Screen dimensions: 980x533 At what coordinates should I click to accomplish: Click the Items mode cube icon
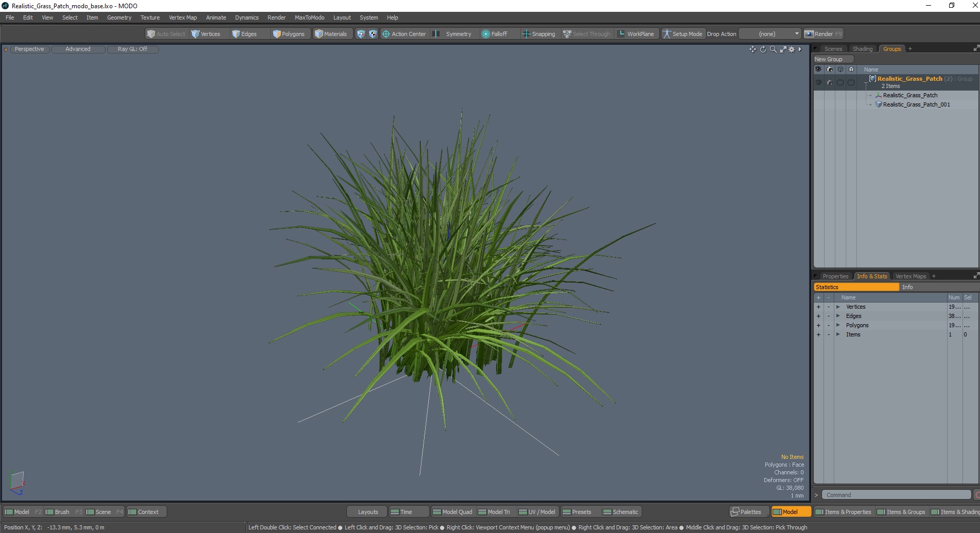(x=361, y=34)
